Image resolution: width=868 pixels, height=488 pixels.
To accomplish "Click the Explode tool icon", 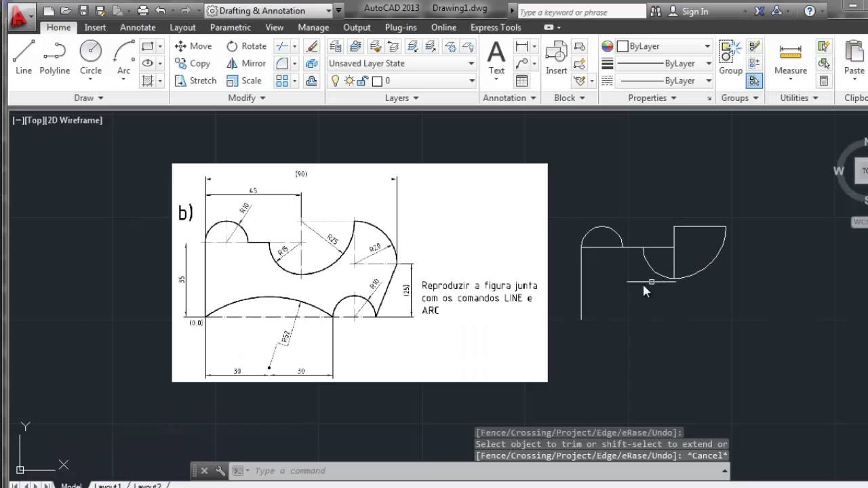I will pyautogui.click(x=311, y=63).
